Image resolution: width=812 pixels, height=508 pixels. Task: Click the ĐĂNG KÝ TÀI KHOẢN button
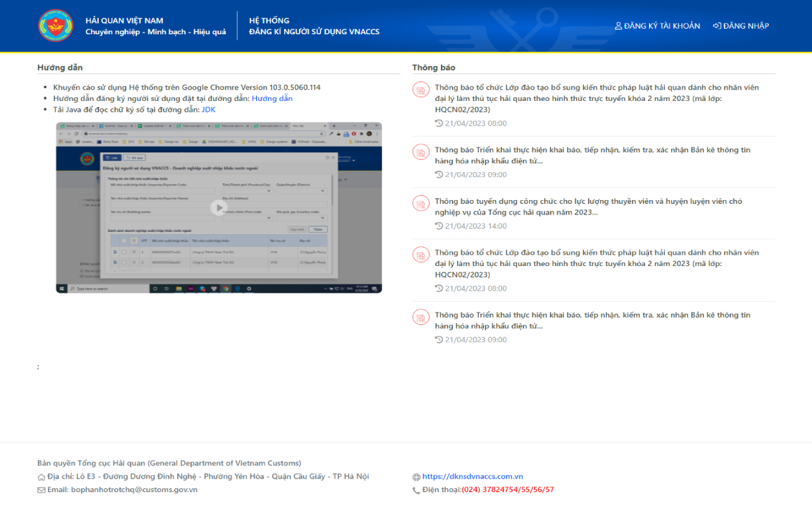pos(662,25)
